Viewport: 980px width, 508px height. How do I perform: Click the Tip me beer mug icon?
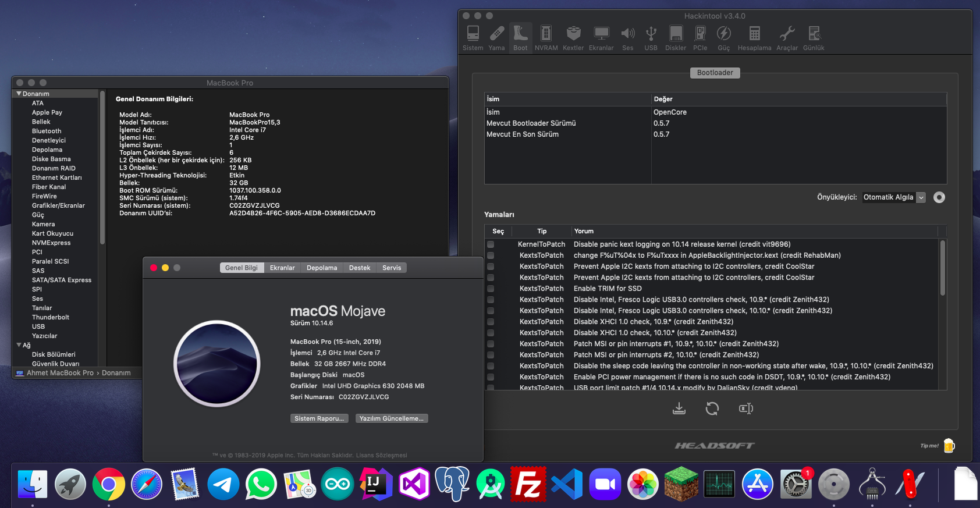(949, 446)
